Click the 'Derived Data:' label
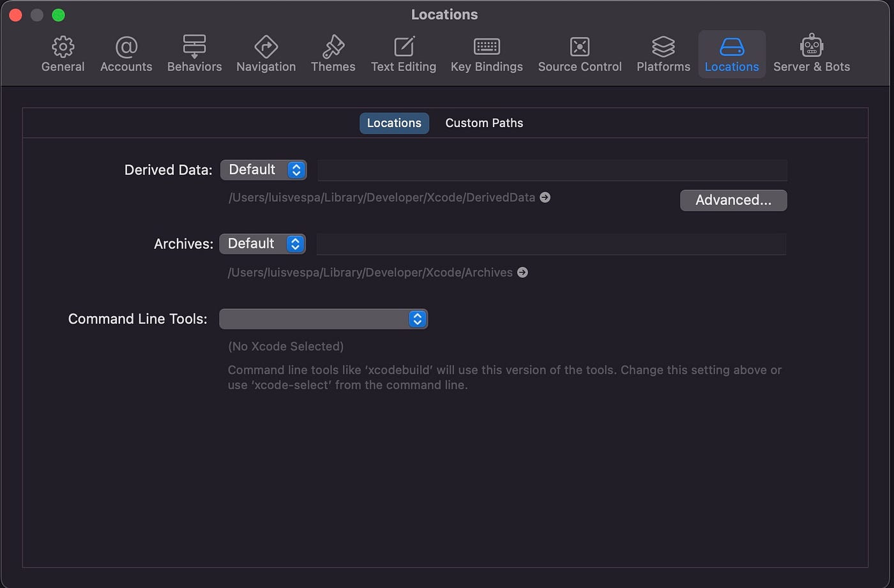 pyautogui.click(x=169, y=170)
